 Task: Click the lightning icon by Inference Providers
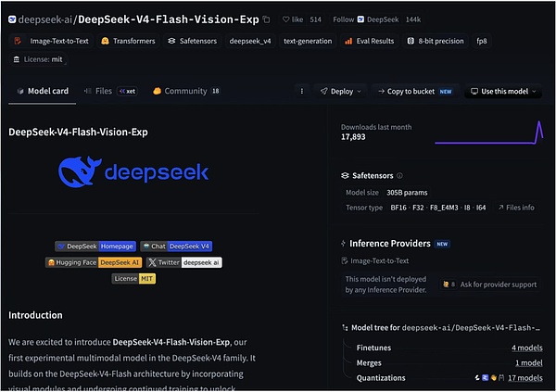pos(343,244)
